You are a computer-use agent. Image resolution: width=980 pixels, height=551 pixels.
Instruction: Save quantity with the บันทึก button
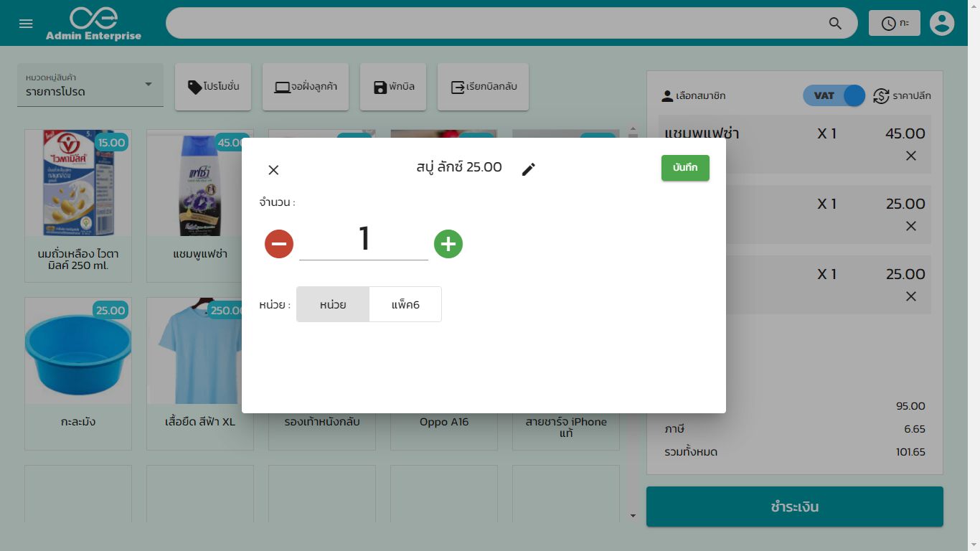(x=685, y=168)
